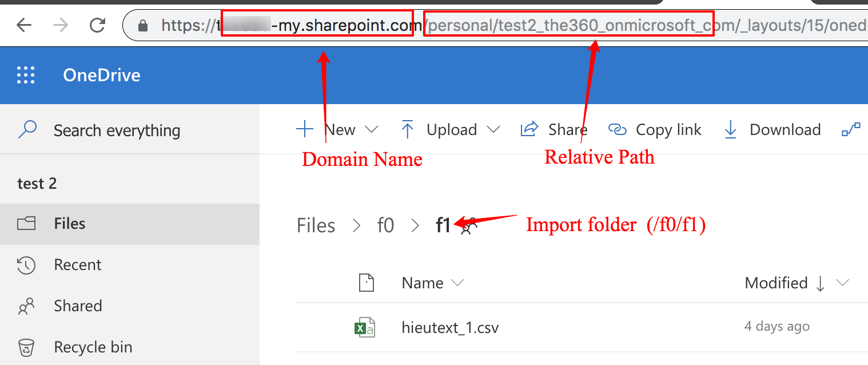Click the browser reload icon

(x=98, y=25)
